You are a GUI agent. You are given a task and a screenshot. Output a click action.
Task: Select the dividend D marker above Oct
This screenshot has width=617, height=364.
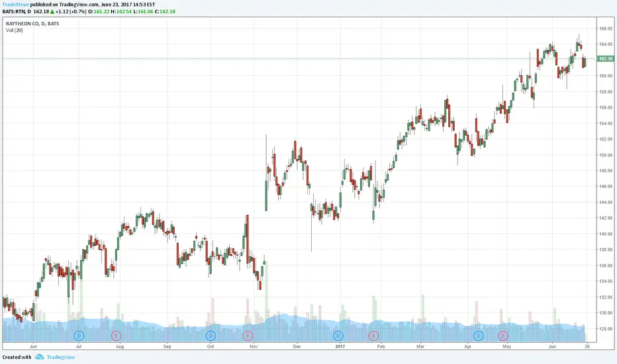click(211, 336)
